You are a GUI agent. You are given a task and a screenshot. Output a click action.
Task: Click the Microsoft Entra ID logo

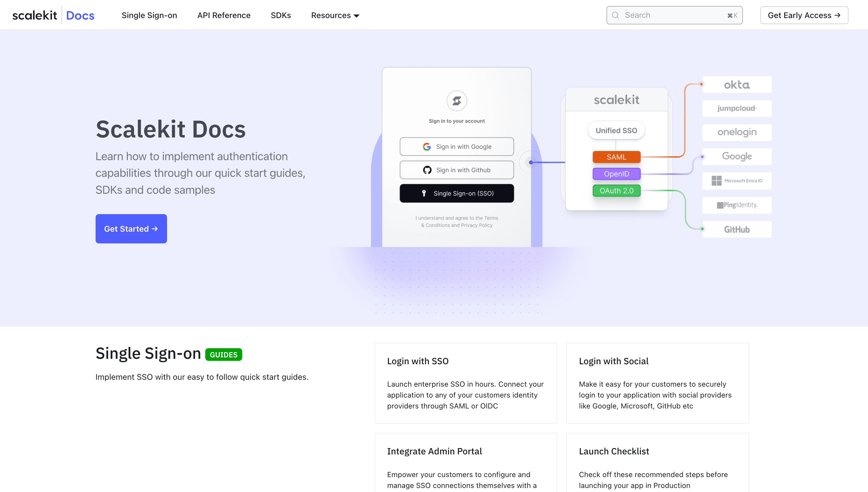point(737,181)
